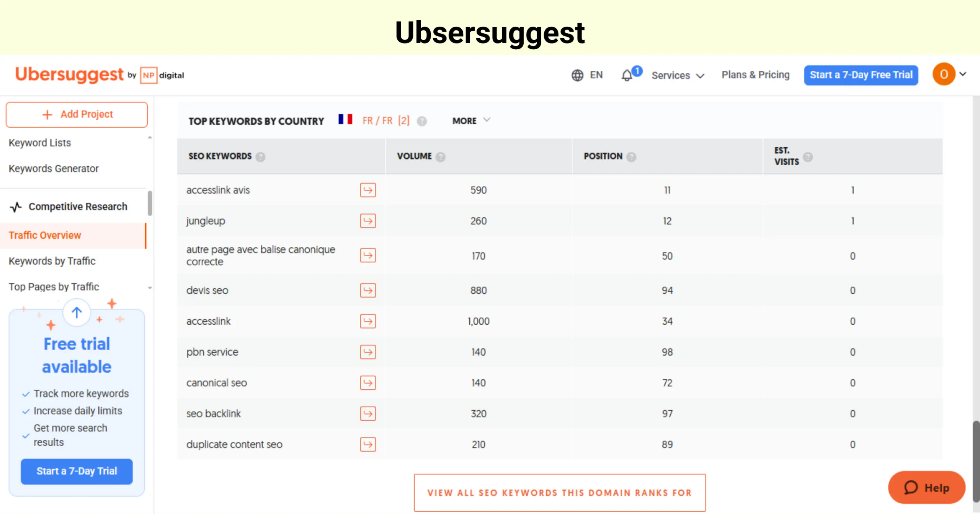
Task: Open the notification bell
Action: [x=627, y=75]
